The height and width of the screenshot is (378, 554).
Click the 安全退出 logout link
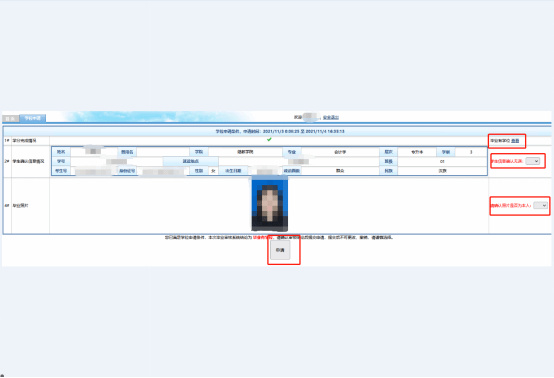[x=331, y=117]
